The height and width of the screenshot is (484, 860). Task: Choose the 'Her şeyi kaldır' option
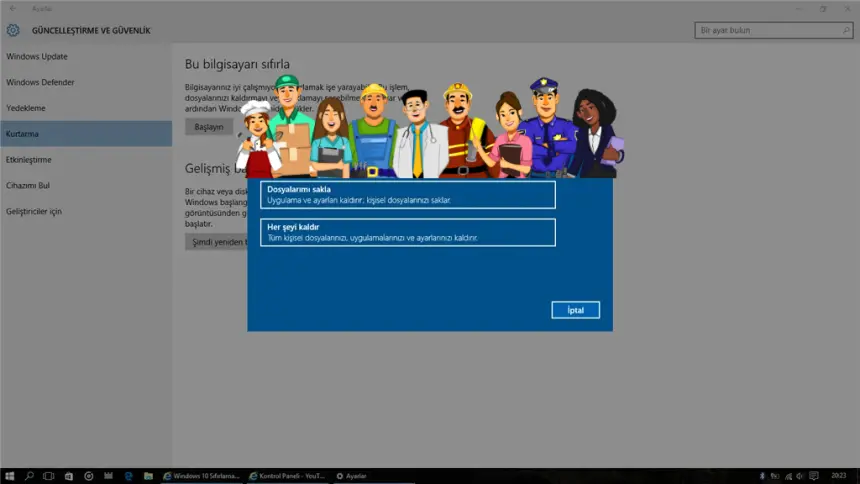pos(407,232)
